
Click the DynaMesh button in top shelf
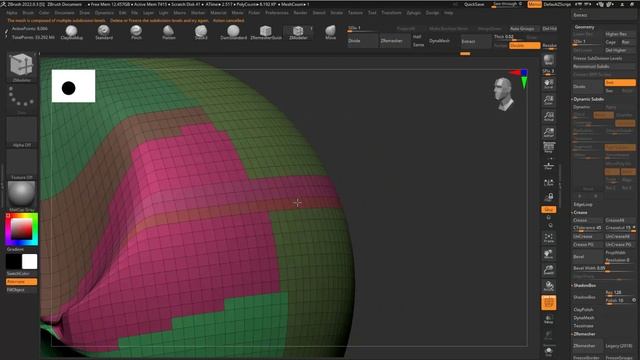tap(439, 41)
